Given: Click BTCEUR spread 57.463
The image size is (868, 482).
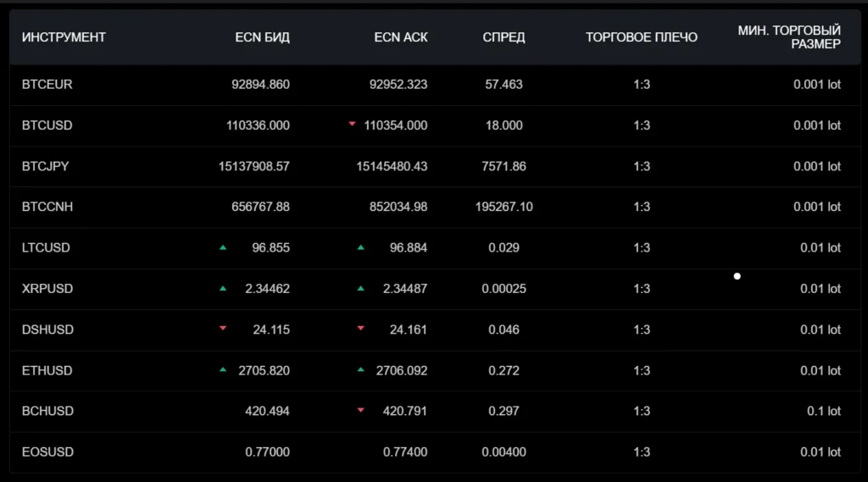Looking at the screenshot, I should click(504, 85).
